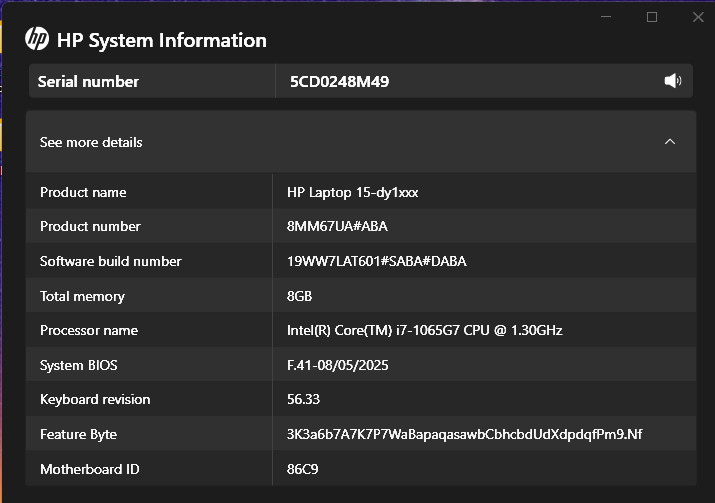Click the Total memory label
Screen dimensions: 715x503
[x=82, y=296]
